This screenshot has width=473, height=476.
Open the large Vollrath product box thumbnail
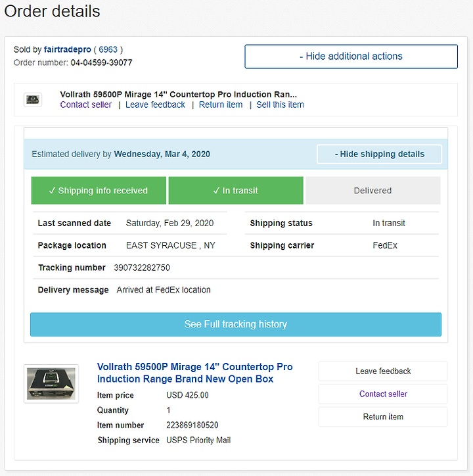point(51,384)
